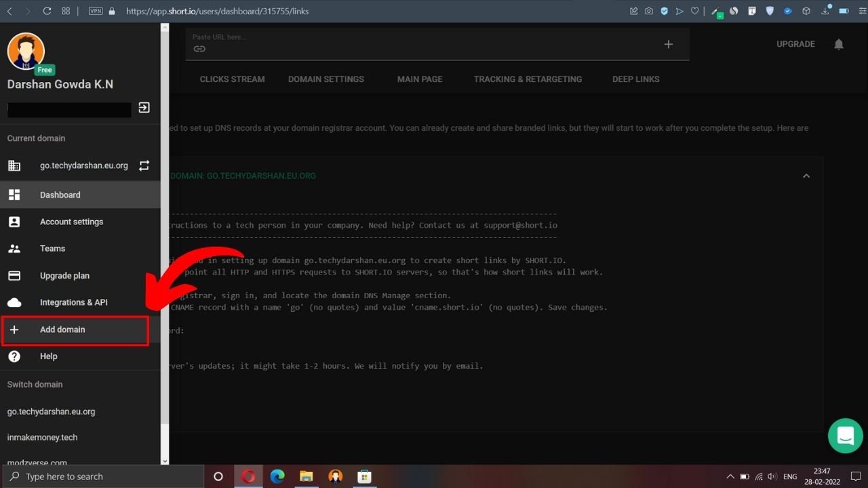Collapse the domain instructions panel chevron
This screenshot has width=868, height=488.
pos(806,176)
